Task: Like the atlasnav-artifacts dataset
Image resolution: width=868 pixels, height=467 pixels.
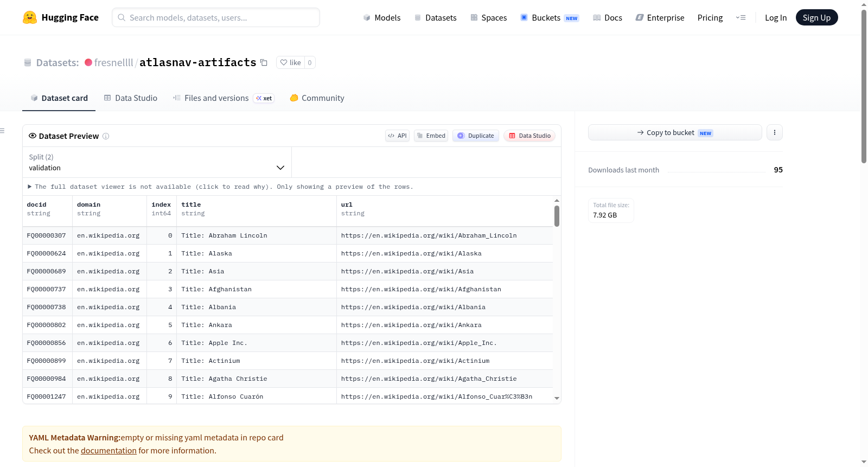Action: 290,62
